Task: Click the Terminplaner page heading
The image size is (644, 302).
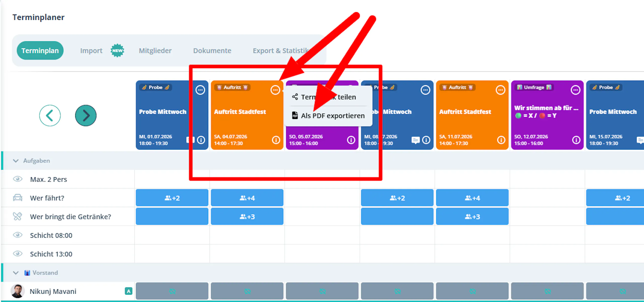Action: [38, 17]
